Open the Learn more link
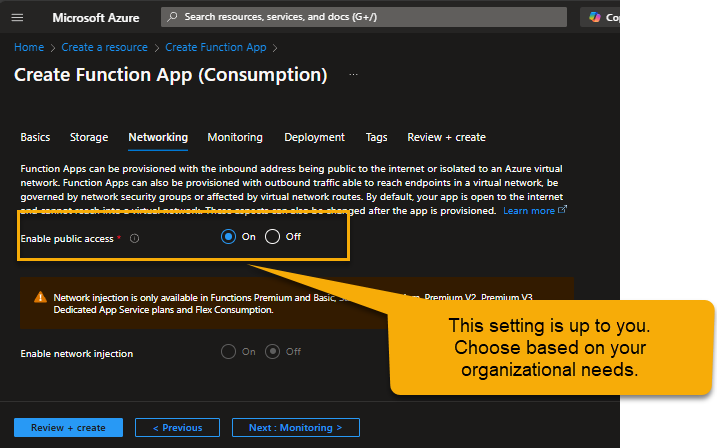Viewport: 717px width, 448px height. (535, 211)
